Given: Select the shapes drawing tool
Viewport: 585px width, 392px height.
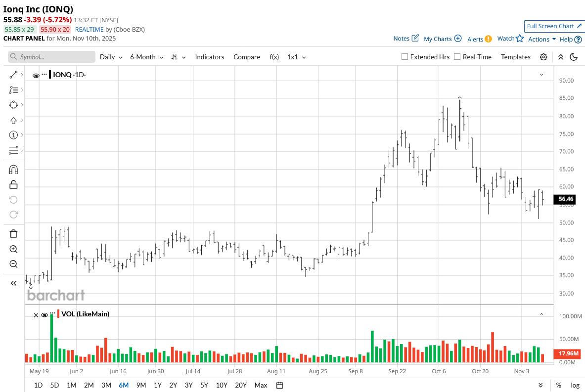Looking at the screenshot, I should tap(13, 105).
